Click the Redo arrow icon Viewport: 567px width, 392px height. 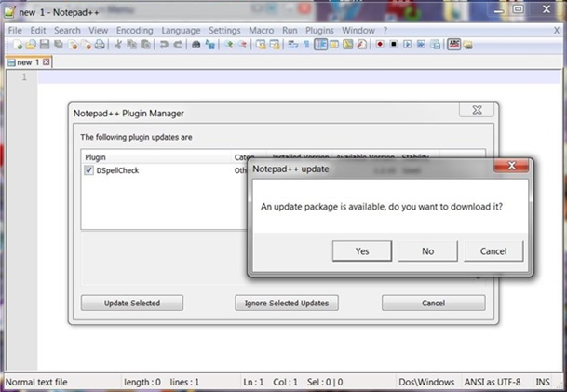point(178,45)
